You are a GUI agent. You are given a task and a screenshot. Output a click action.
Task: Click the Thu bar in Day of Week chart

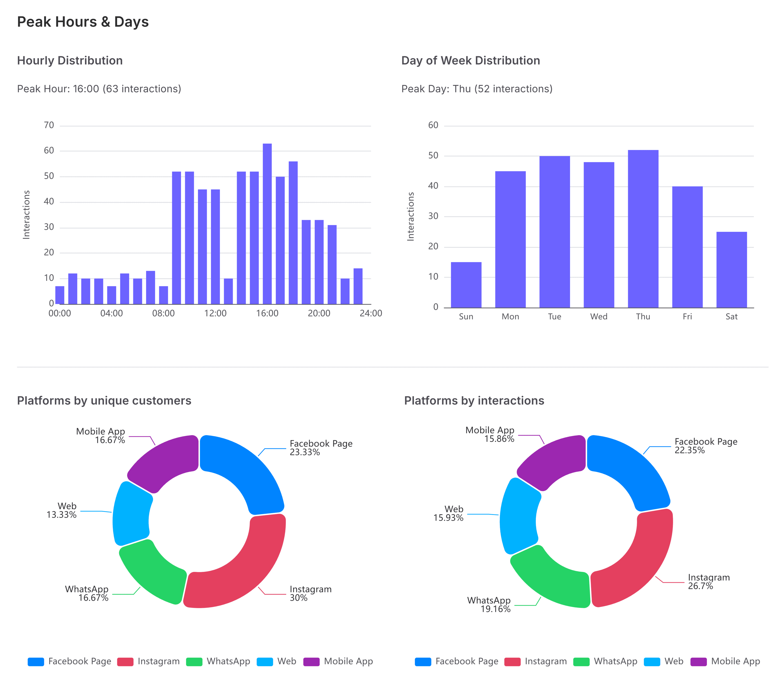[643, 229]
